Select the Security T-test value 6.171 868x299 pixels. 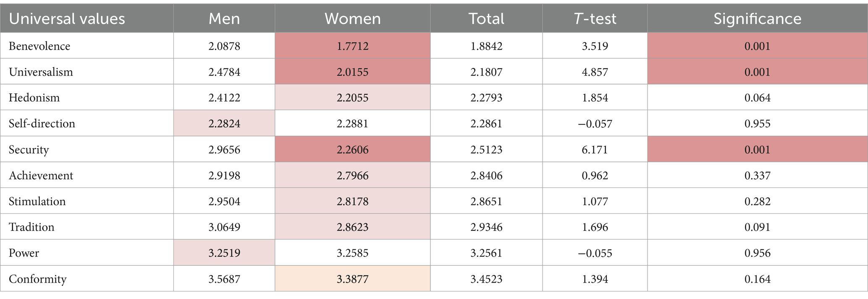pos(595,150)
